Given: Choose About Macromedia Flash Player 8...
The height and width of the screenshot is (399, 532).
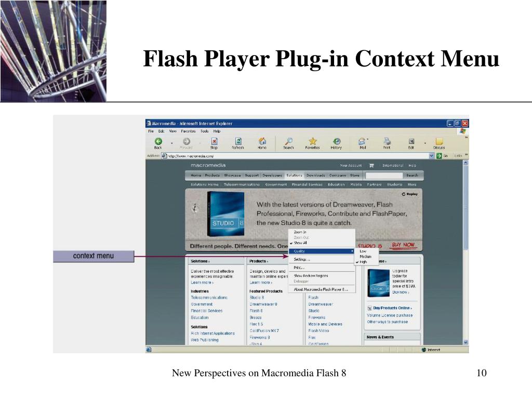Looking at the screenshot, I should (321, 289).
